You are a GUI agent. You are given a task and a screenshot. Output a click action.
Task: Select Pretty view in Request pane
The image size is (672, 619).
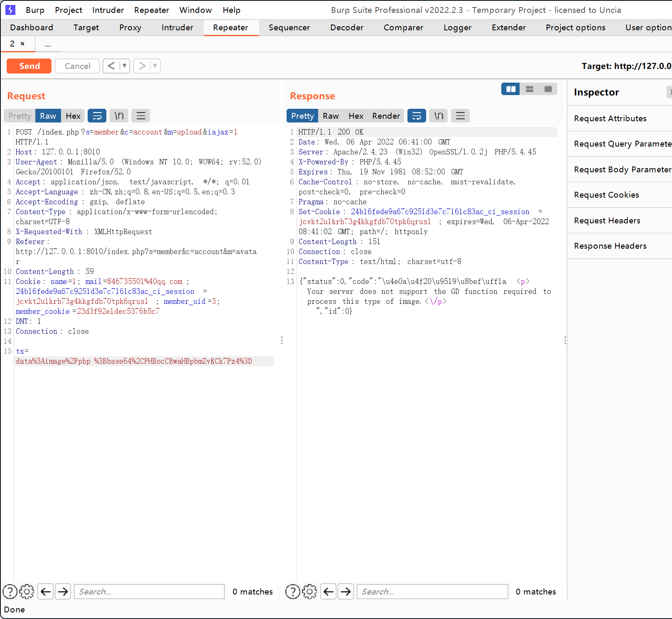[x=20, y=116]
